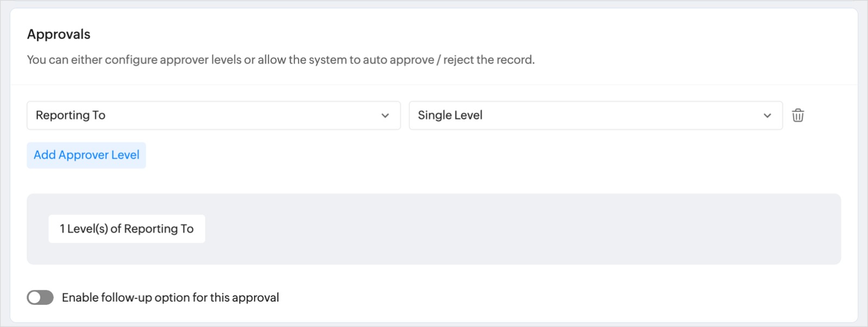This screenshot has width=868, height=327.
Task: Click the Approvals section heading
Action: tap(59, 34)
